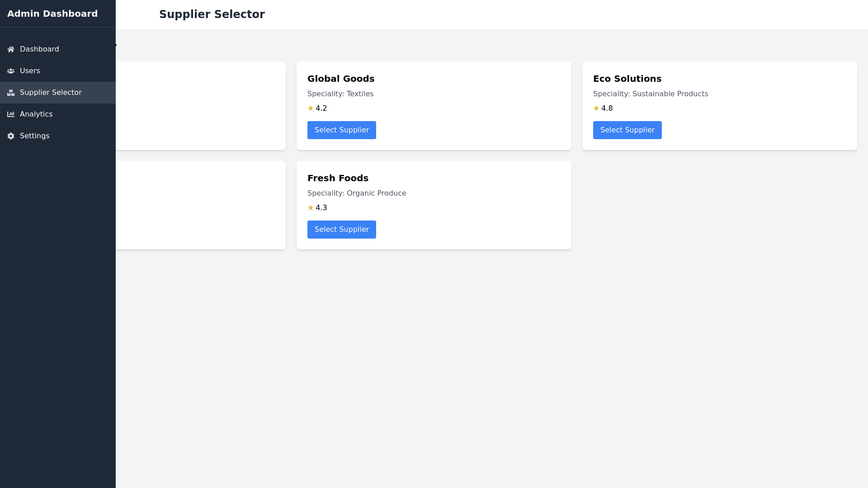Go to the Users page
This screenshot has width=868, height=488.
click(x=30, y=71)
